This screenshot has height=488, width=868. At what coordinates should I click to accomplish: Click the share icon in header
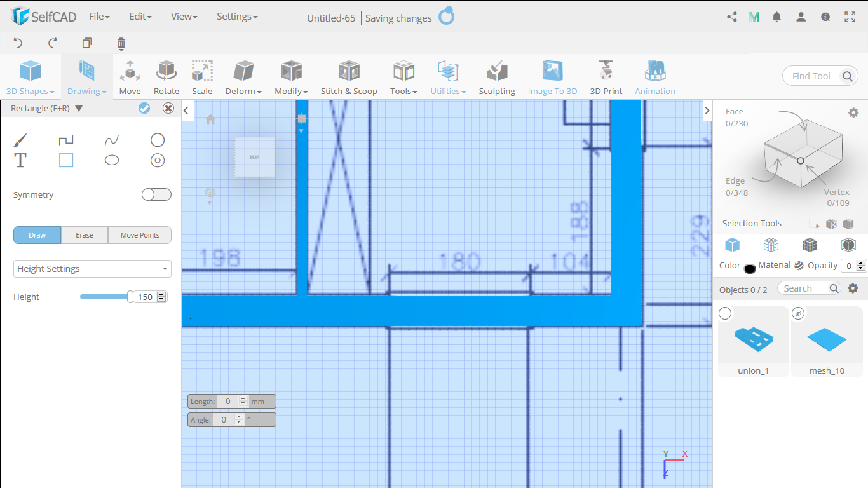point(732,17)
